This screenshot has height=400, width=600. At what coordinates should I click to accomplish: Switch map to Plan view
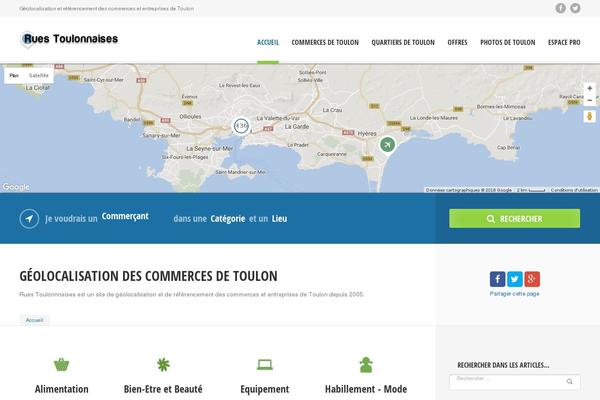click(x=14, y=76)
